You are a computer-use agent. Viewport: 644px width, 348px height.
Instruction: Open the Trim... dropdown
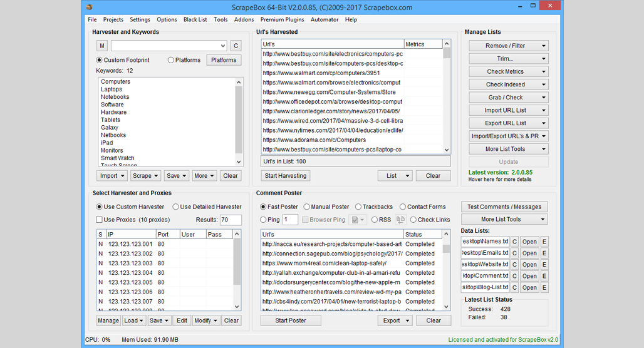point(509,59)
